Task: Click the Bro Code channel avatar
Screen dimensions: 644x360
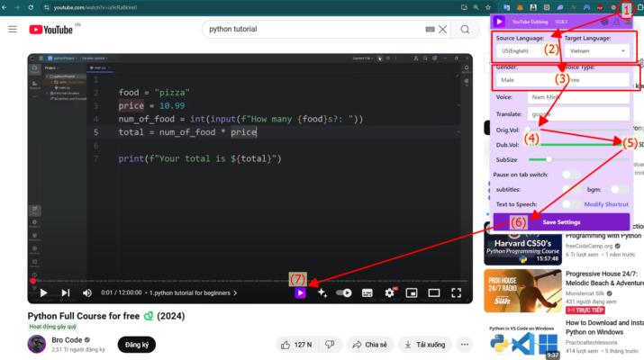Action: click(x=37, y=344)
